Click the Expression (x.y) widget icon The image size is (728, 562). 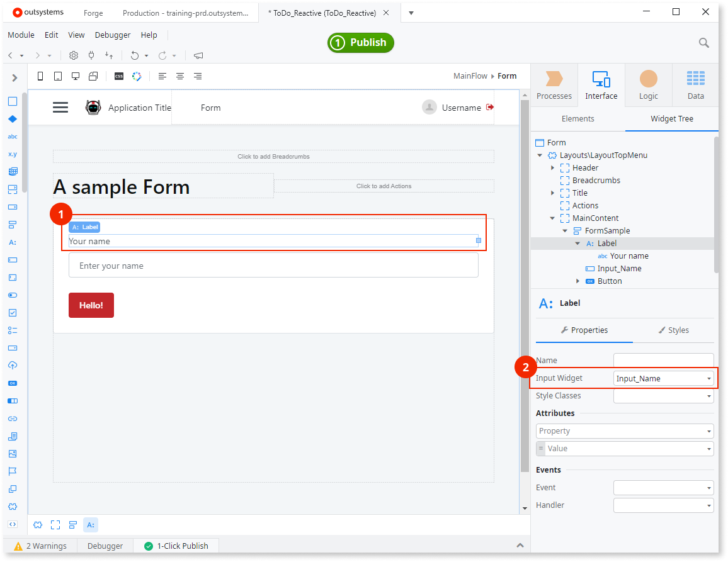tap(13, 154)
